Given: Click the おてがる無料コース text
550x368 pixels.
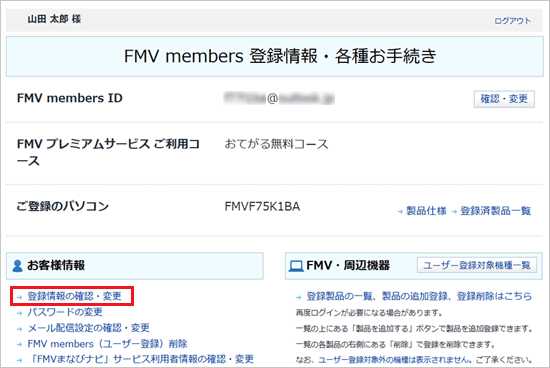Looking at the screenshot, I should pyautogui.click(x=276, y=144).
